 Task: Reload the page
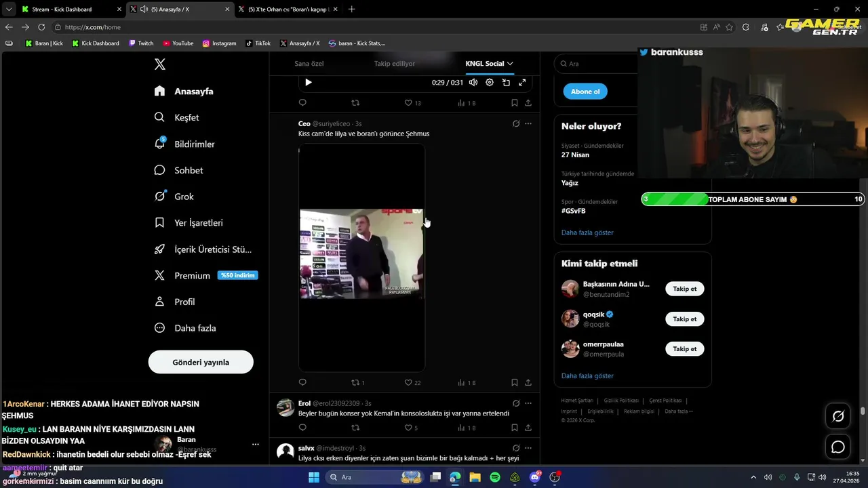coord(41,27)
